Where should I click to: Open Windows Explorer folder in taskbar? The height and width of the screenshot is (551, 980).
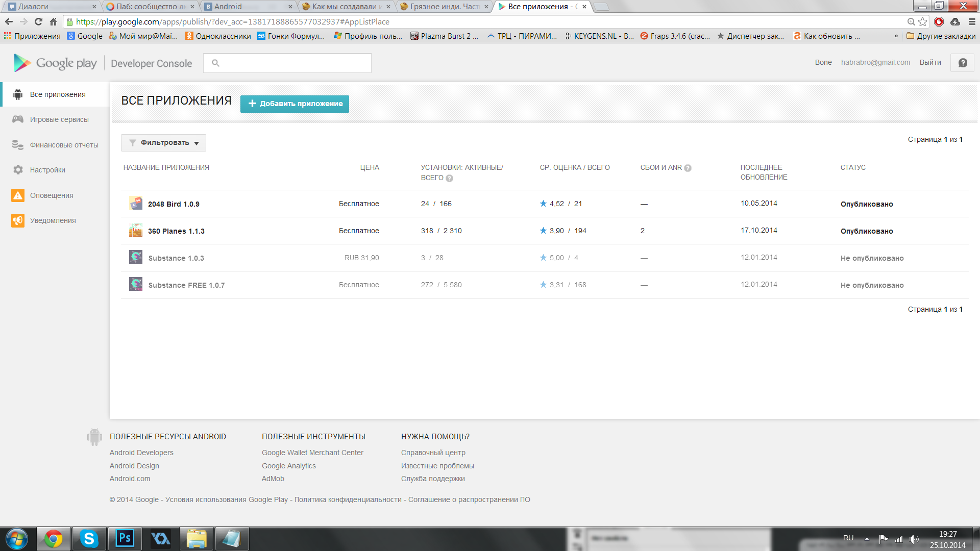pos(197,539)
